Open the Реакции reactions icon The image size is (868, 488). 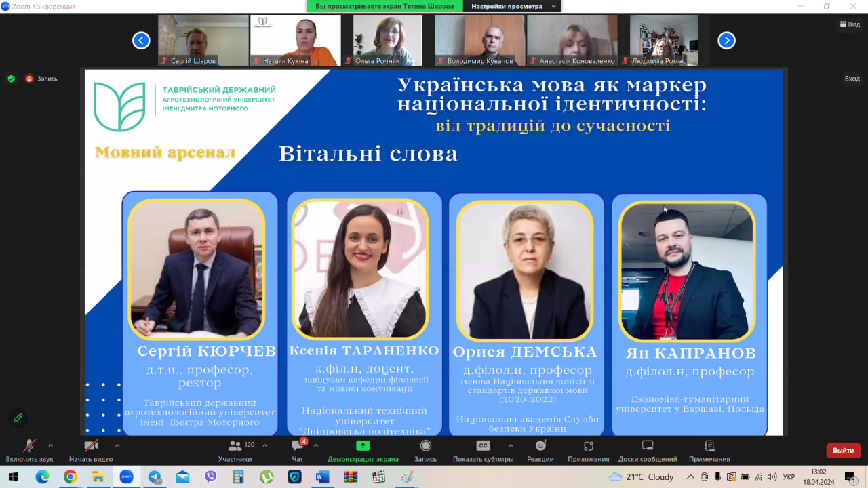(540, 446)
